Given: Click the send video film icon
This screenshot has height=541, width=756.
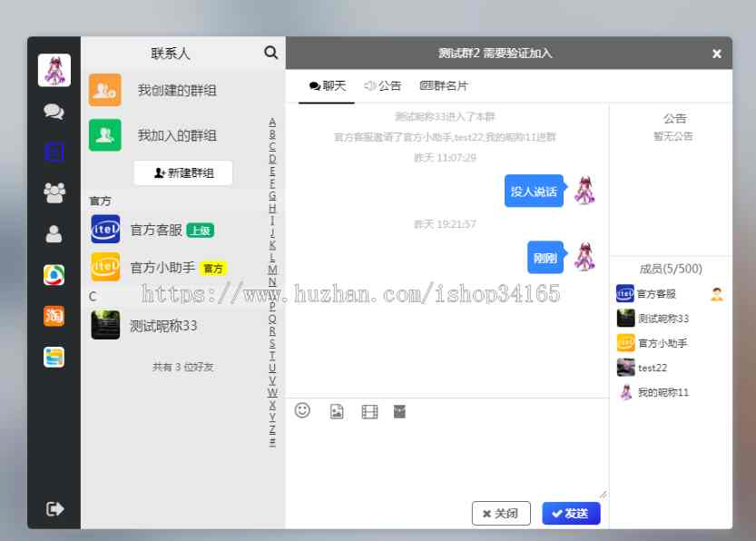Looking at the screenshot, I should point(369,411).
